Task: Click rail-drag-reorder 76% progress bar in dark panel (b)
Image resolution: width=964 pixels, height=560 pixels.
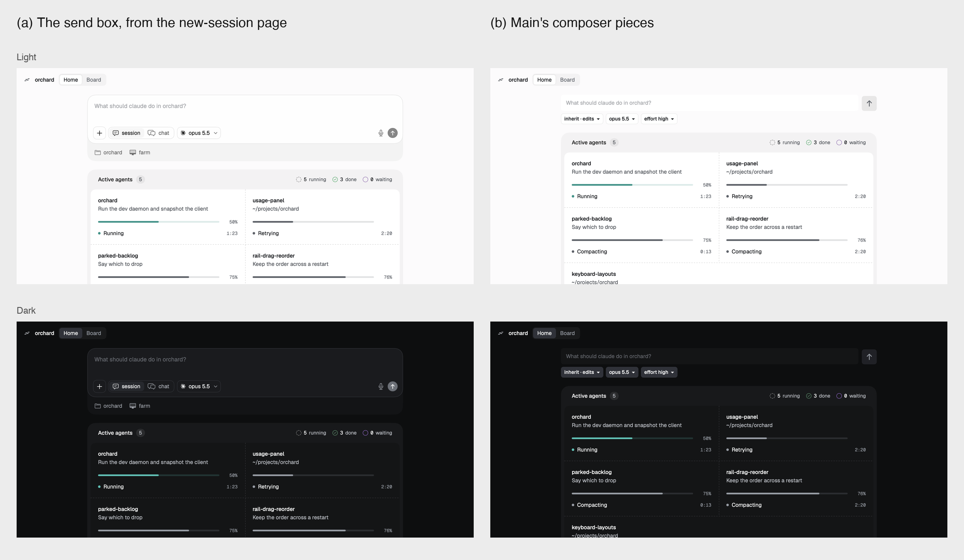Action: click(x=787, y=494)
